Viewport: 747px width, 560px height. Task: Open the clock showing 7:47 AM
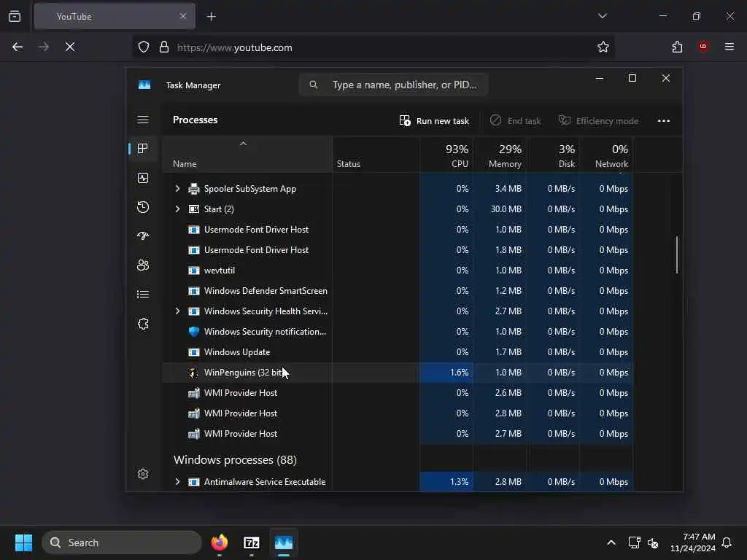693,542
